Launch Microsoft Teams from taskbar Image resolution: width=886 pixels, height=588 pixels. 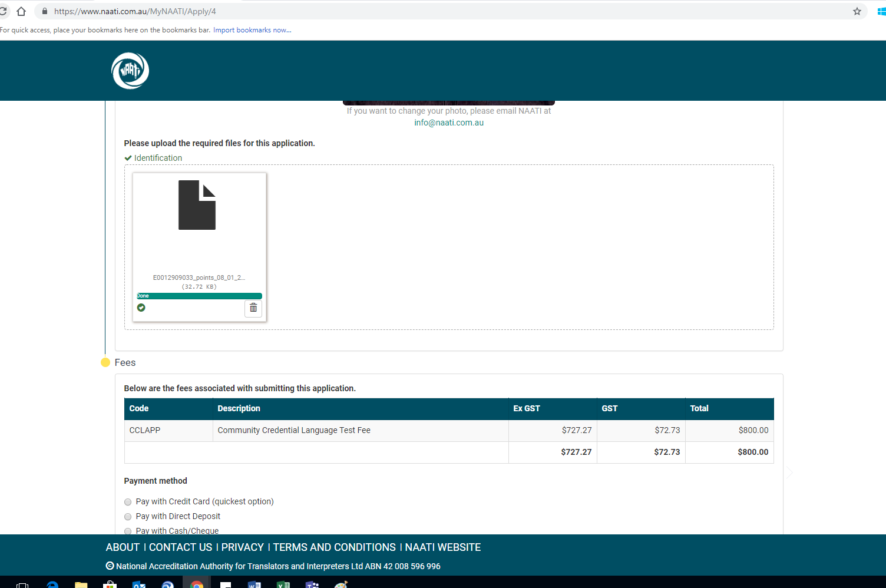click(312, 584)
